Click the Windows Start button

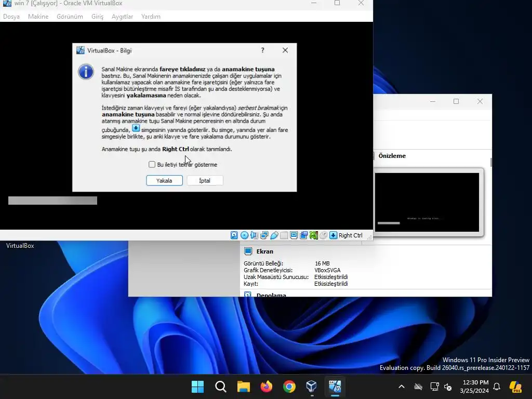tap(197, 387)
